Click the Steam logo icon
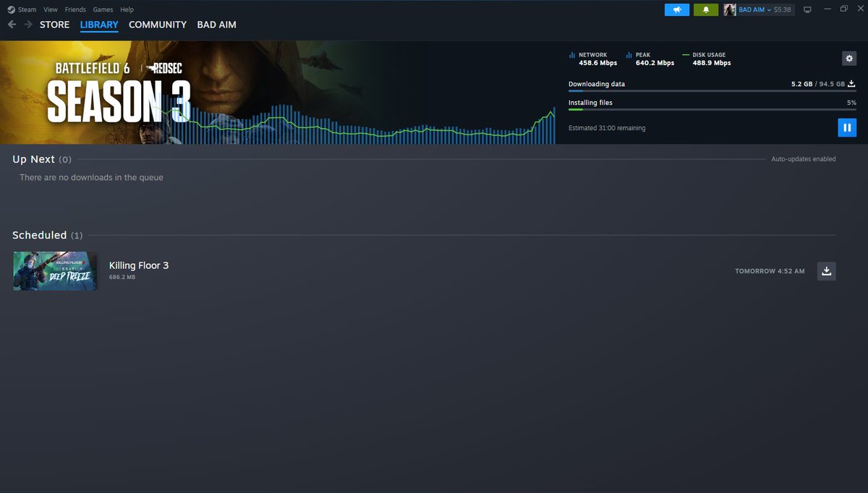The image size is (868, 493). point(11,9)
